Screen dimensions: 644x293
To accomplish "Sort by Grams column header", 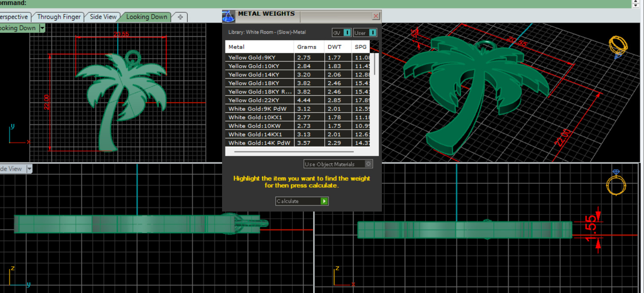I will (x=309, y=47).
